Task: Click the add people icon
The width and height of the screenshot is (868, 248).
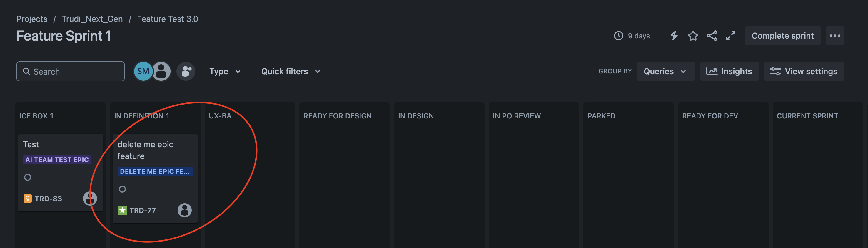Action: [186, 71]
